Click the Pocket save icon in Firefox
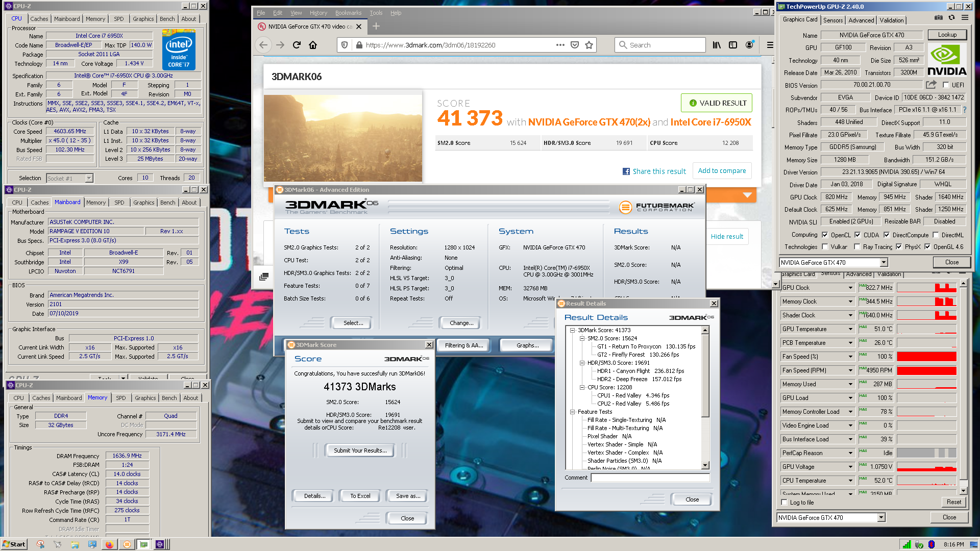The height and width of the screenshot is (551, 980). (575, 45)
